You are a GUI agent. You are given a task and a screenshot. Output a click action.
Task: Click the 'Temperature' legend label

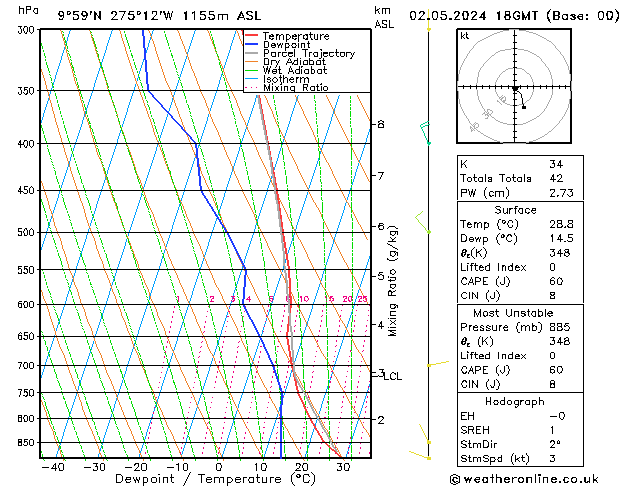click(x=296, y=36)
